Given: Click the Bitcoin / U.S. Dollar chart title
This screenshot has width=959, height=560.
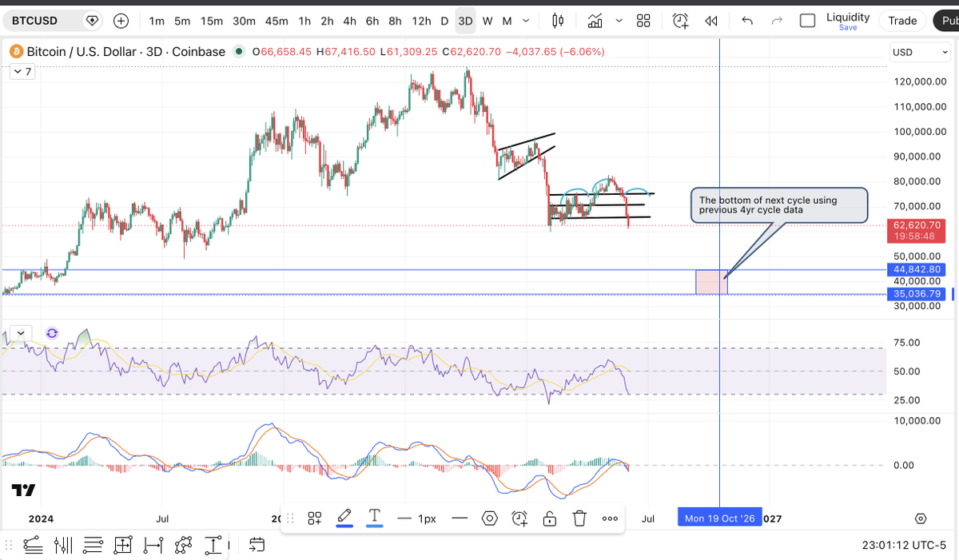Looking at the screenshot, I should tap(126, 52).
